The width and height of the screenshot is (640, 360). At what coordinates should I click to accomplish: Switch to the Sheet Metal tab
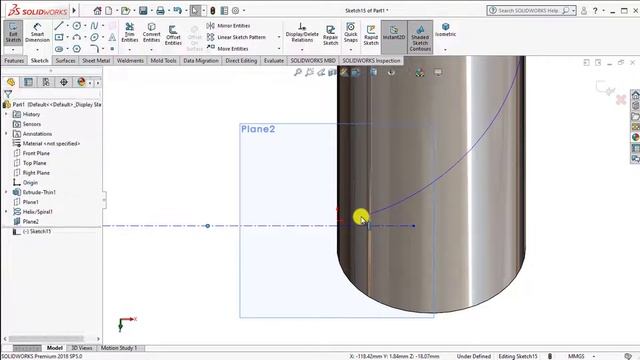point(96,60)
